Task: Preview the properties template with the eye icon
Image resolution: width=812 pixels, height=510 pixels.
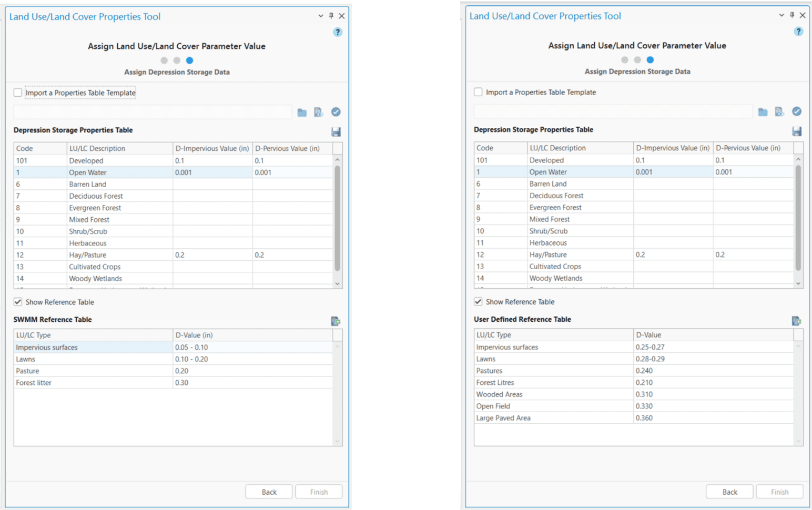Action: (319, 112)
